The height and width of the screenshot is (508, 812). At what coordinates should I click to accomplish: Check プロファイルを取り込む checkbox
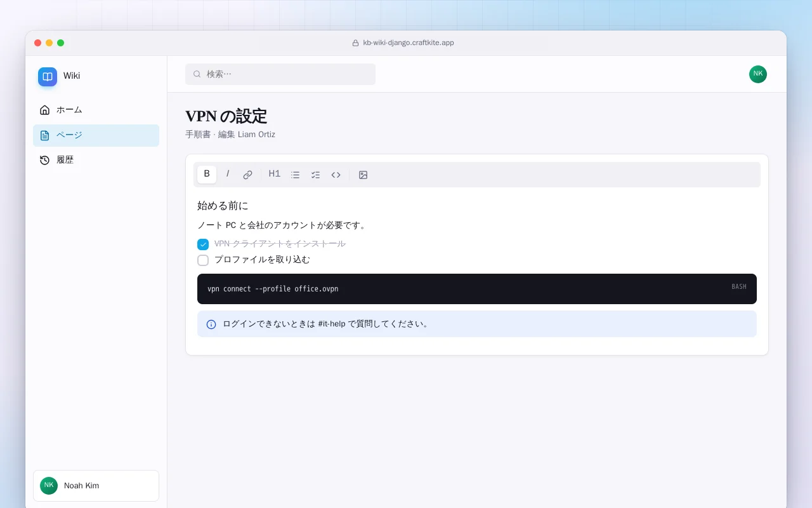click(203, 260)
